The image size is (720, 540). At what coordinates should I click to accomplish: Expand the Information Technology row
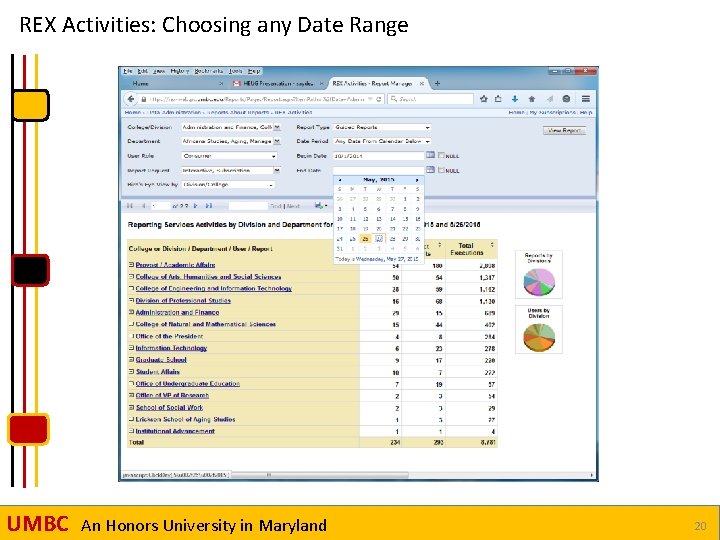tap(131, 348)
